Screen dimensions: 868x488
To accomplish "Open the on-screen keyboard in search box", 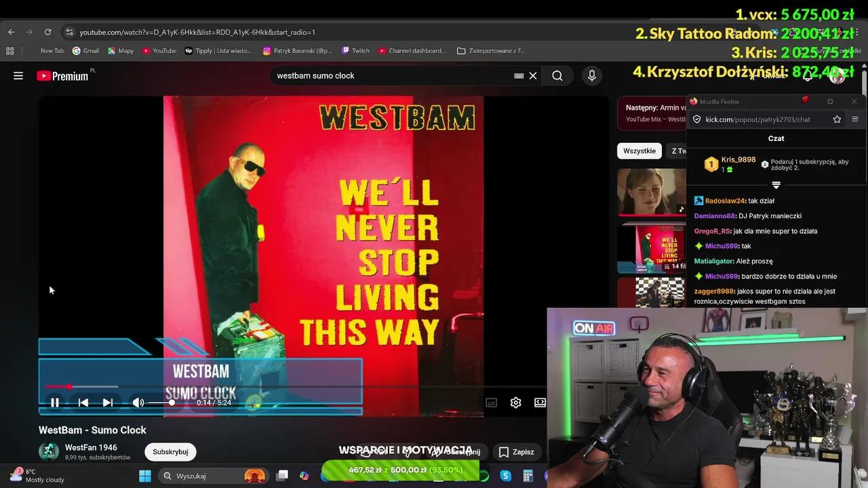I will (519, 76).
